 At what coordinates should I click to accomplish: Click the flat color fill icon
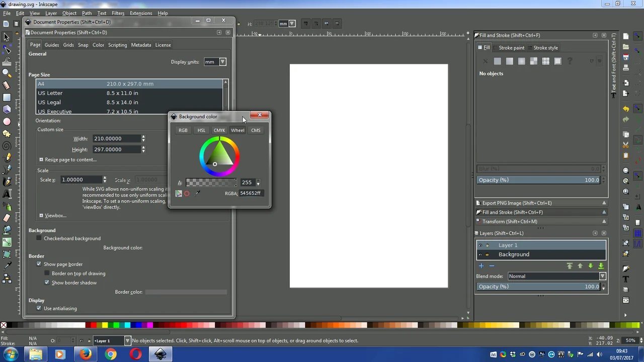pos(498,61)
